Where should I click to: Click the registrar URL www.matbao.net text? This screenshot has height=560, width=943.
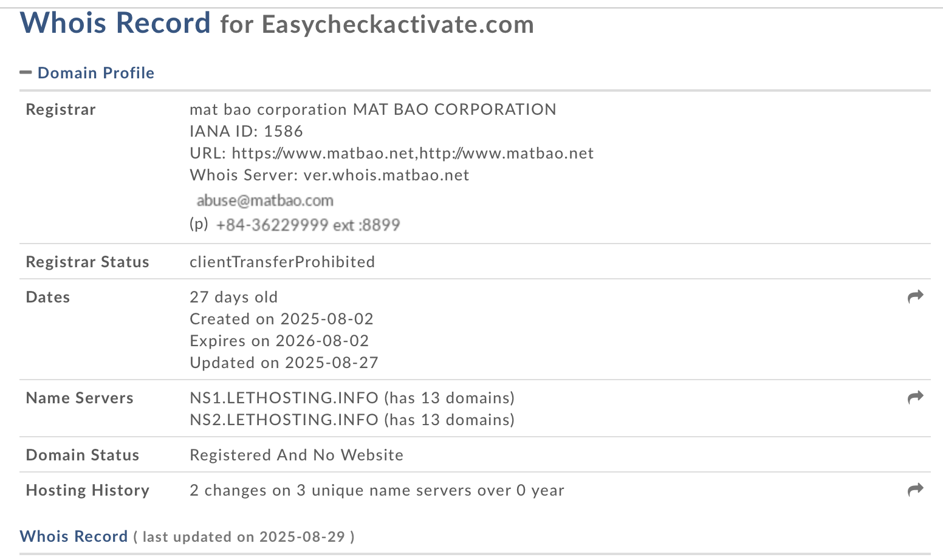pos(413,153)
